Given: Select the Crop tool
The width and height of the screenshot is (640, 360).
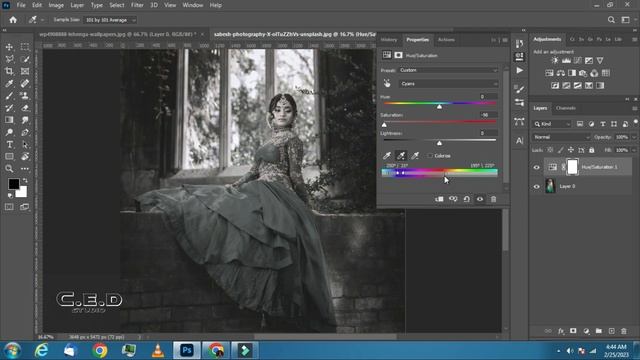Looking at the screenshot, I should point(9,71).
